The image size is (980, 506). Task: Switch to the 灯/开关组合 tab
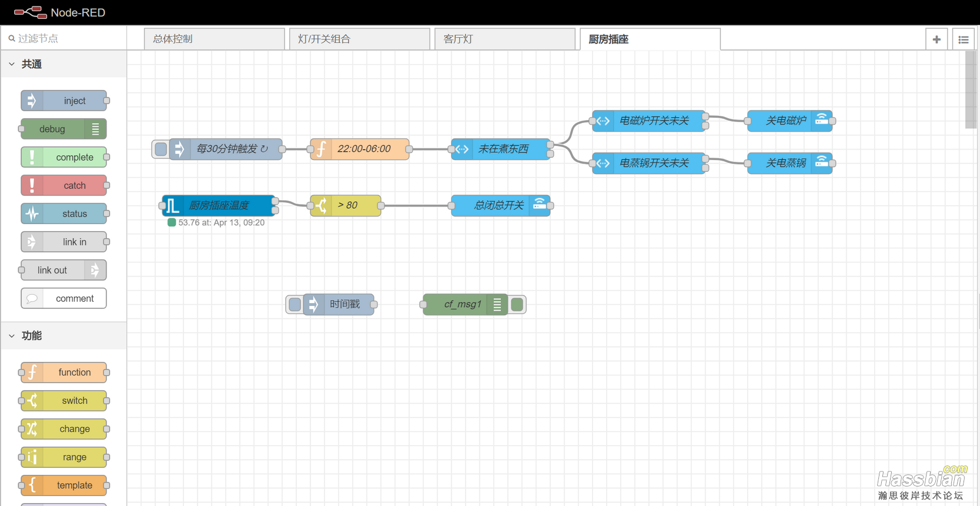(x=359, y=39)
